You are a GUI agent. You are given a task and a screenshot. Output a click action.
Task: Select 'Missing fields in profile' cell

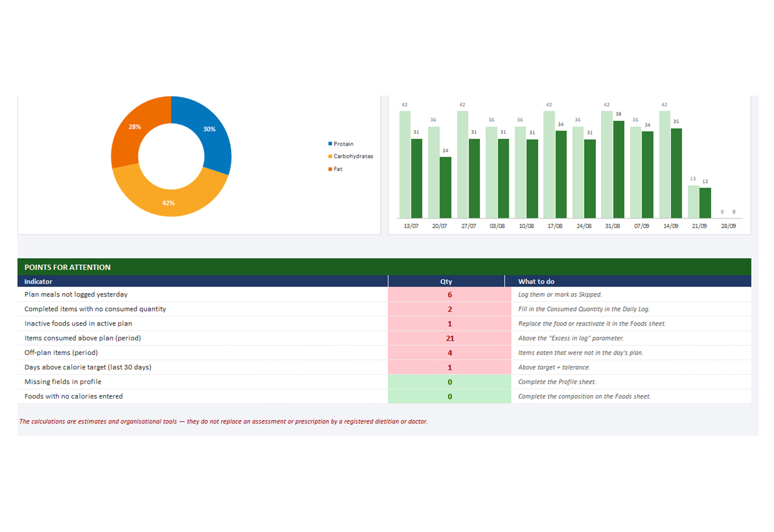pos(202,382)
